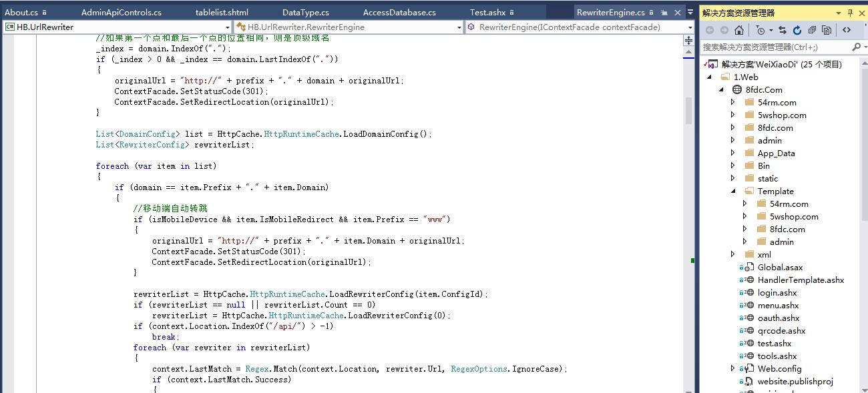Select the solution 'WeiXiaoDi' node
Screen dimensions: 868x393
click(781, 65)
